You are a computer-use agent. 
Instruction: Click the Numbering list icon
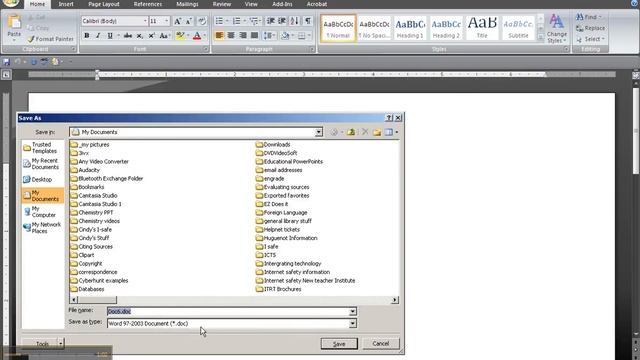[x=237, y=21]
